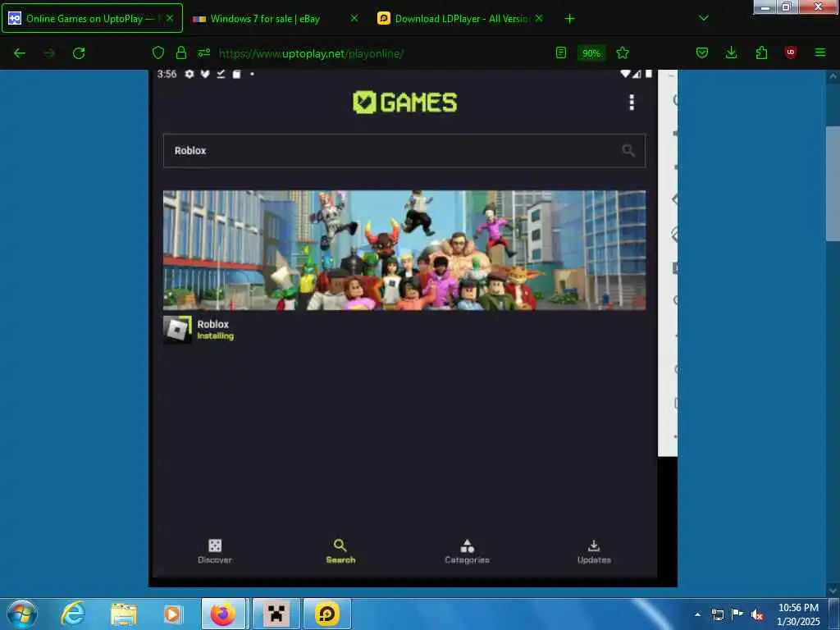This screenshot has height=630, width=840.
Task: Click the scrollbar down arrow
Action: click(833, 591)
